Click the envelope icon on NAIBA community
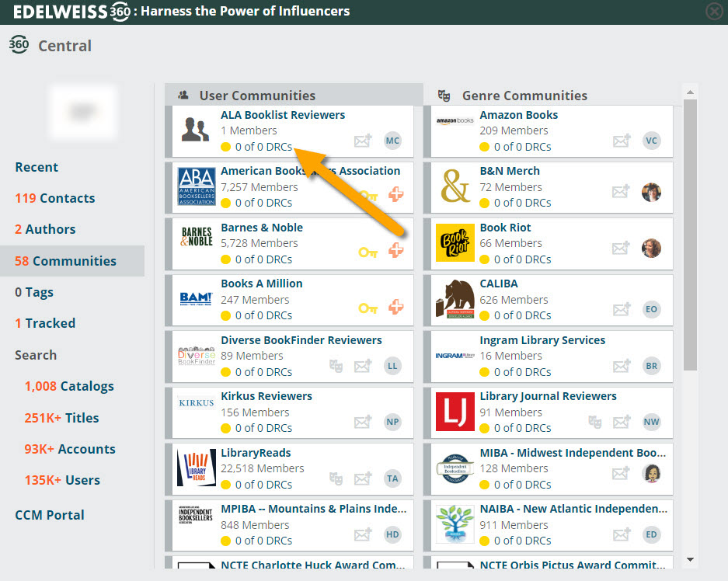This screenshot has width=728, height=581. pyautogui.click(x=622, y=534)
